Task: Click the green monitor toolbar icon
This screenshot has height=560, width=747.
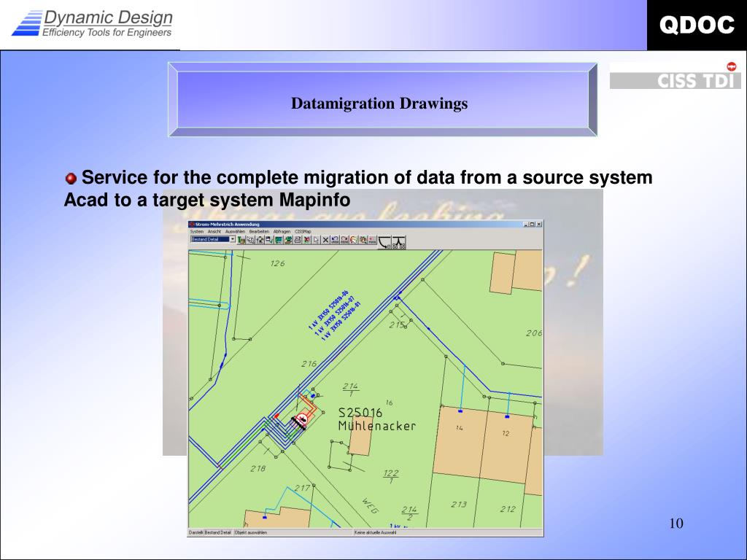Action: point(279,240)
